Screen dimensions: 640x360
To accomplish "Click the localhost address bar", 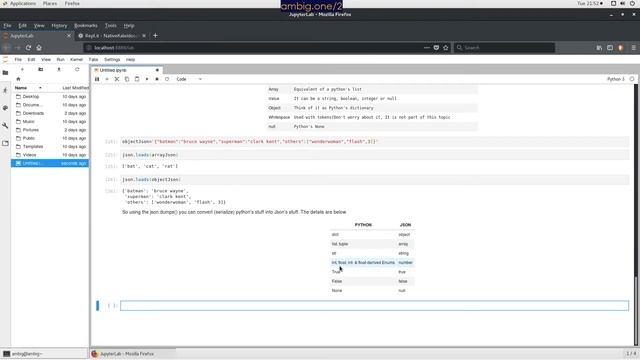I will (257, 48).
